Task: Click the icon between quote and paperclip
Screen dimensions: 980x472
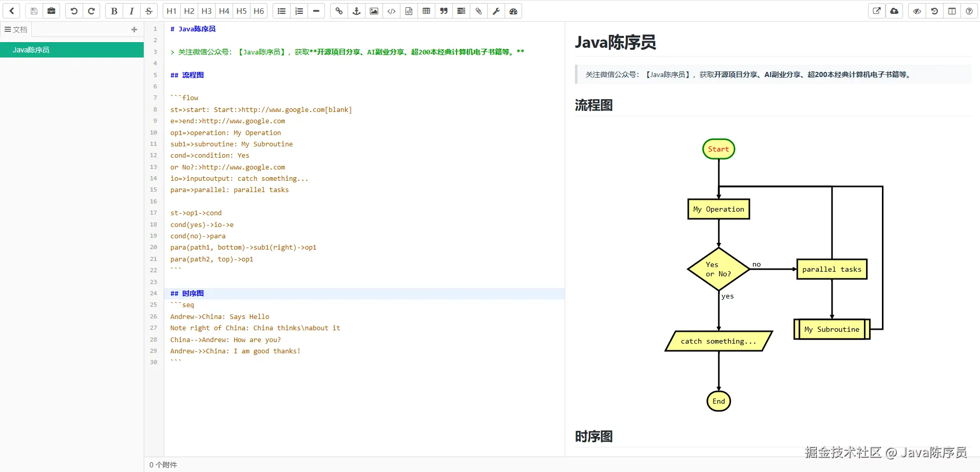Action: (461, 11)
